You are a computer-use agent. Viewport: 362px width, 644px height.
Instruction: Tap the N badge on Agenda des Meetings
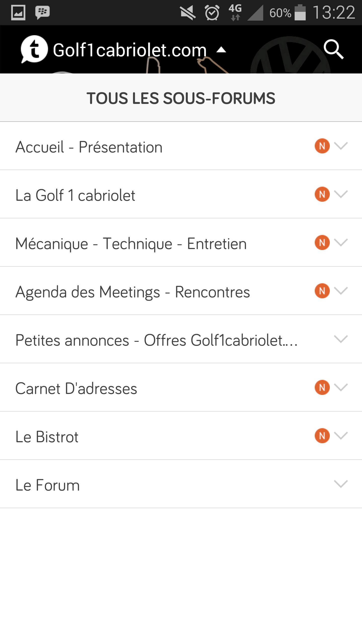pos(322,291)
